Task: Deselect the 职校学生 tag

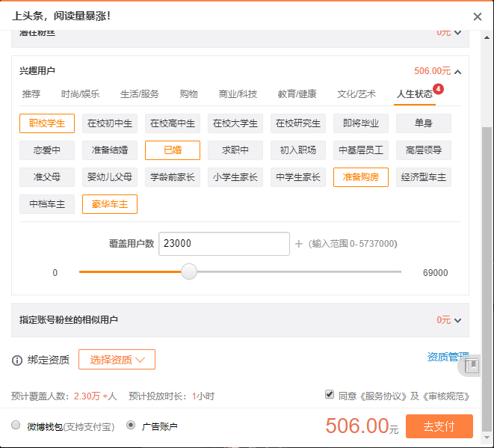Action: [x=47, y=123]
